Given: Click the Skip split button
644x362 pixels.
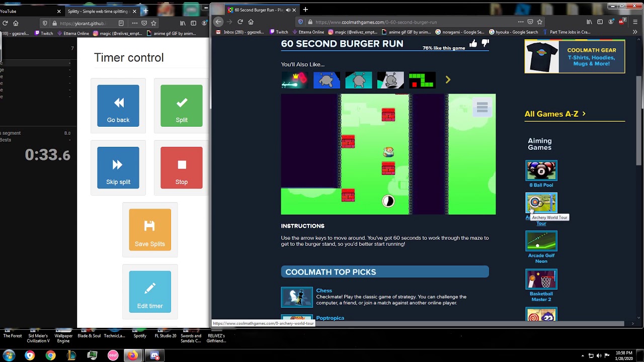Looking at the screenshot, I should tap(118, 167).
